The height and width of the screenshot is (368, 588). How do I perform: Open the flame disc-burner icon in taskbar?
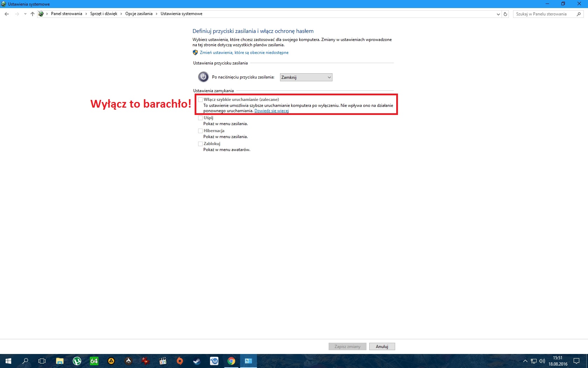[x=128, y=361]
